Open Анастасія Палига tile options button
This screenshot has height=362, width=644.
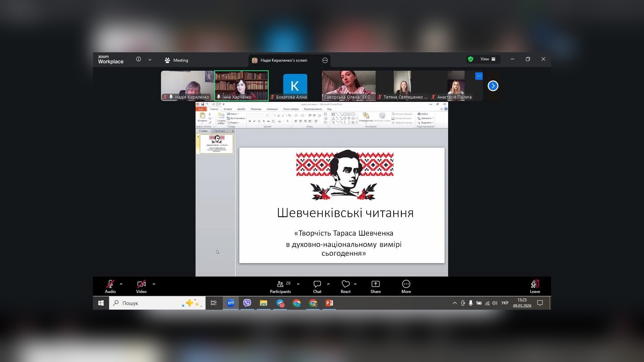pos(479,76)
